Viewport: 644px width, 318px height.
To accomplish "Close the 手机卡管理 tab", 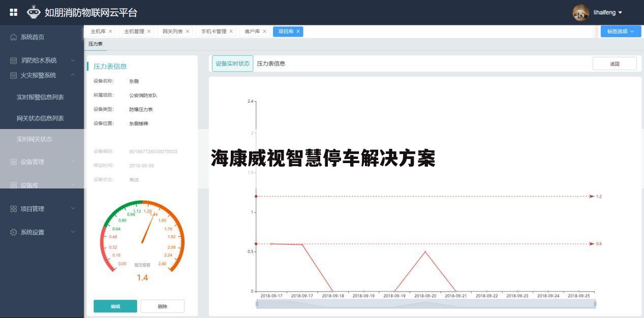I will pyautogui.click(x=231, y=31).
